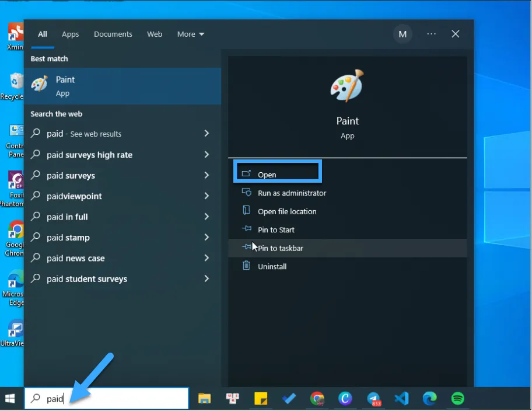This screenshot has height=411, width=532.
Task: Expand arrow next to 'paid news case'
Action: pyautogui.click(x=206, y=258)
